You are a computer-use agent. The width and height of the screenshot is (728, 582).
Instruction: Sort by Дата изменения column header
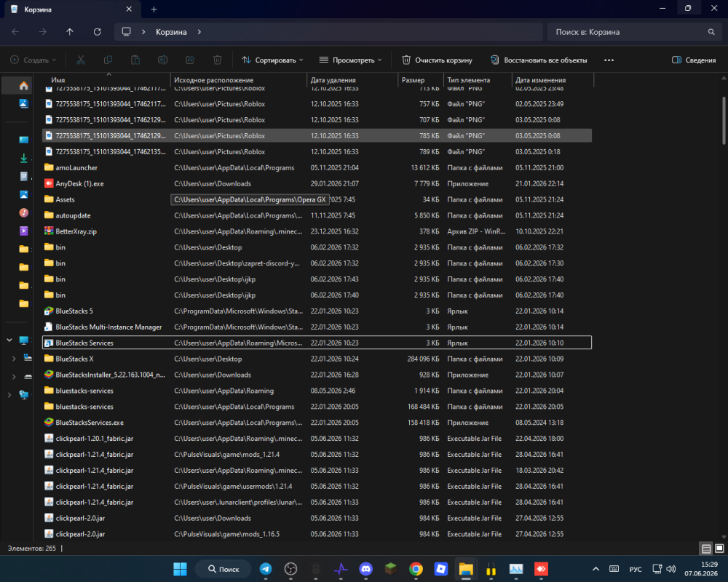[x=553, y=80]
